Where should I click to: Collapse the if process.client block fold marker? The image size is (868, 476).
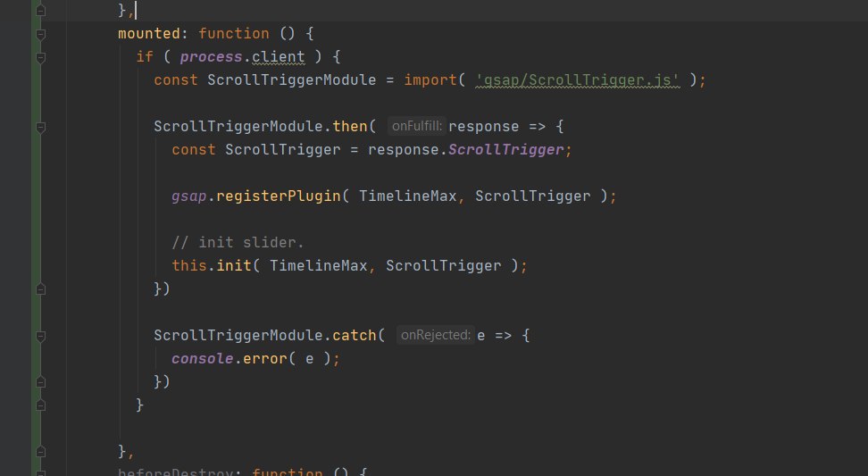40,57
